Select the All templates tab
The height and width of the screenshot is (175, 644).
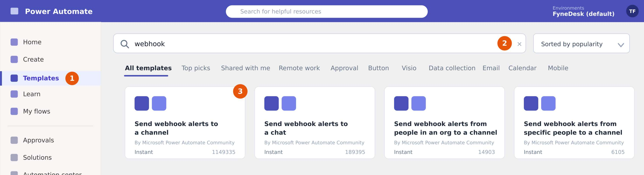point(148,68)
